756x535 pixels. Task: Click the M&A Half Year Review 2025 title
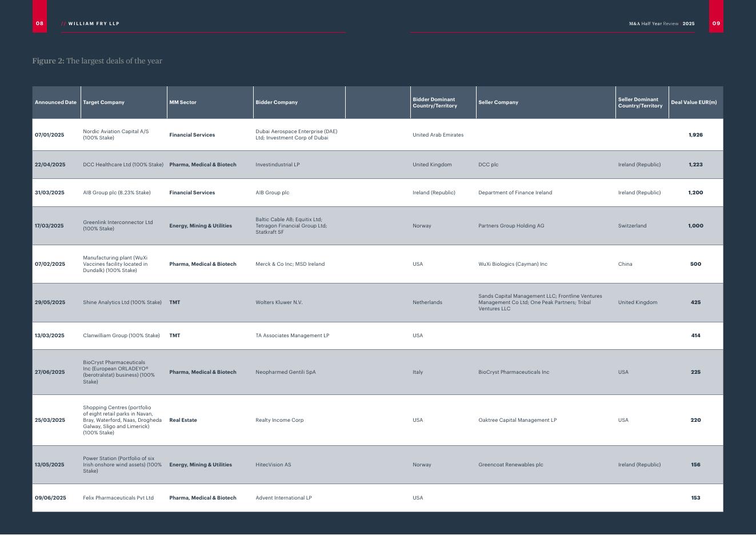click(662, 24)
